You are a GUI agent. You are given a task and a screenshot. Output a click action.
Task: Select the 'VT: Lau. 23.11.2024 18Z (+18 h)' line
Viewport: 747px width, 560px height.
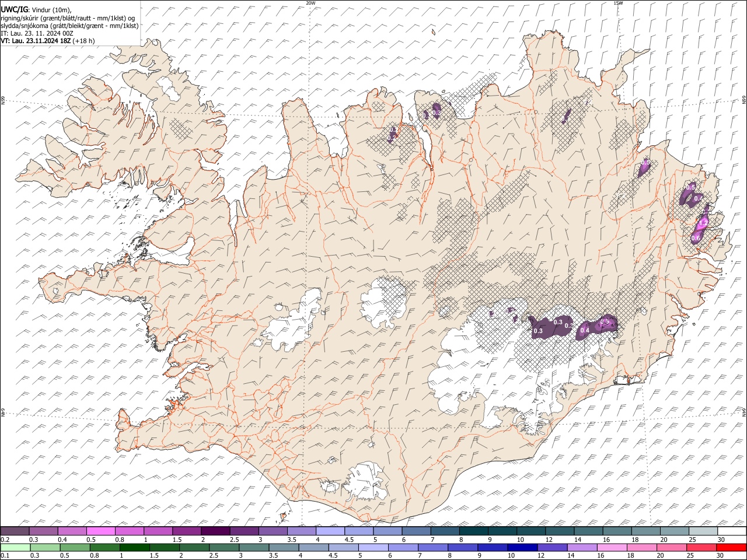[x=48, y=41]
